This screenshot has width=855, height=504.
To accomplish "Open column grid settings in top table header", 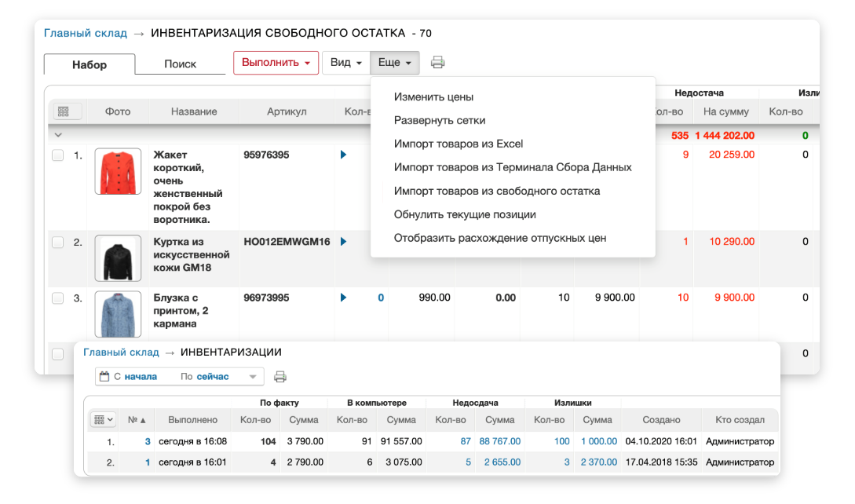I will tap(64, 112).
